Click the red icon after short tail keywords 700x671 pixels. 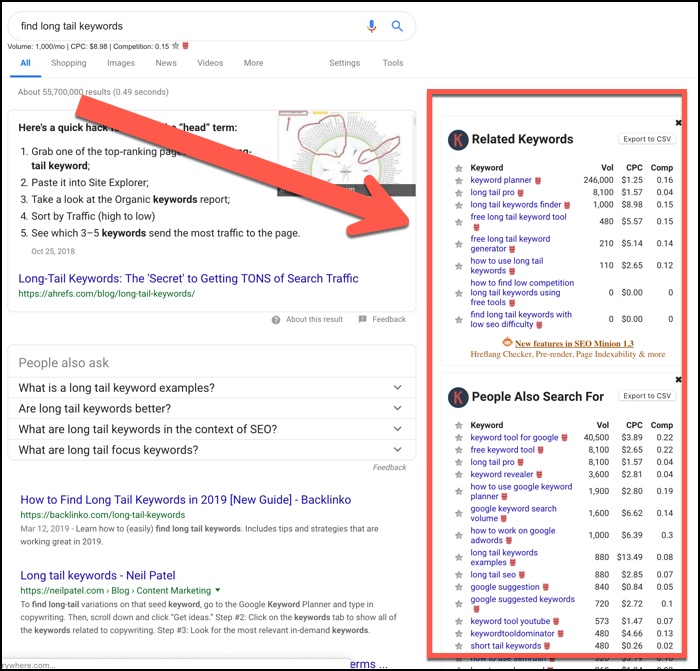coord(547,646)
